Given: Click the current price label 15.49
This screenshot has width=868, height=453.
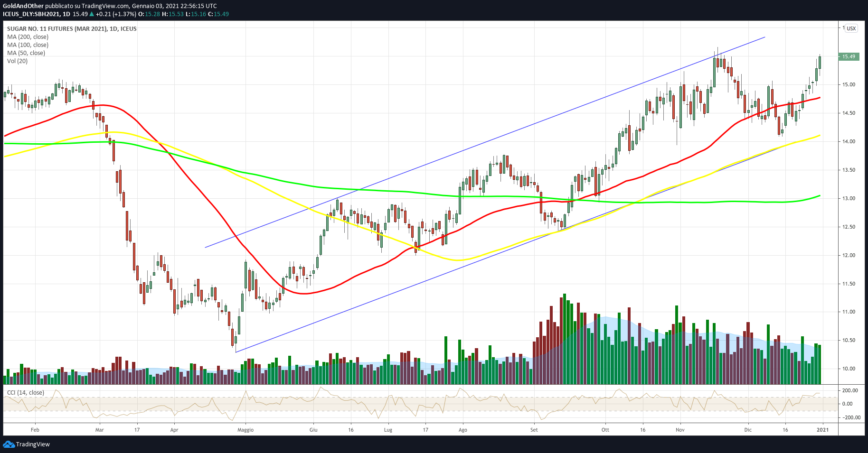Looking at the screenshot, I should (849, 56).
